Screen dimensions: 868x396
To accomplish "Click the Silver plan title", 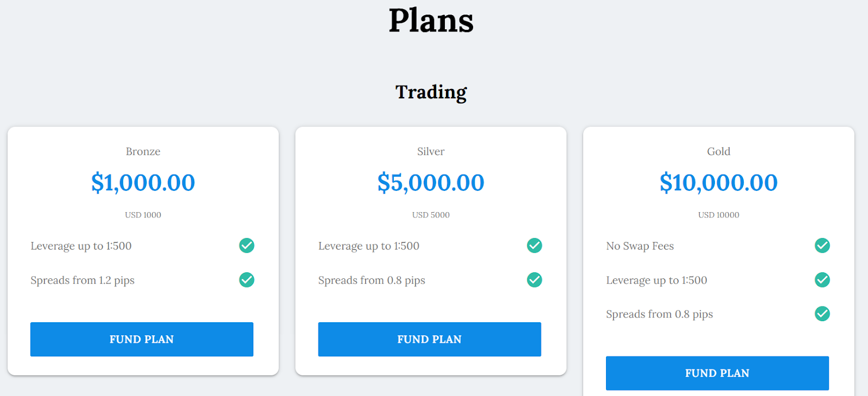I will click(431, 151).
